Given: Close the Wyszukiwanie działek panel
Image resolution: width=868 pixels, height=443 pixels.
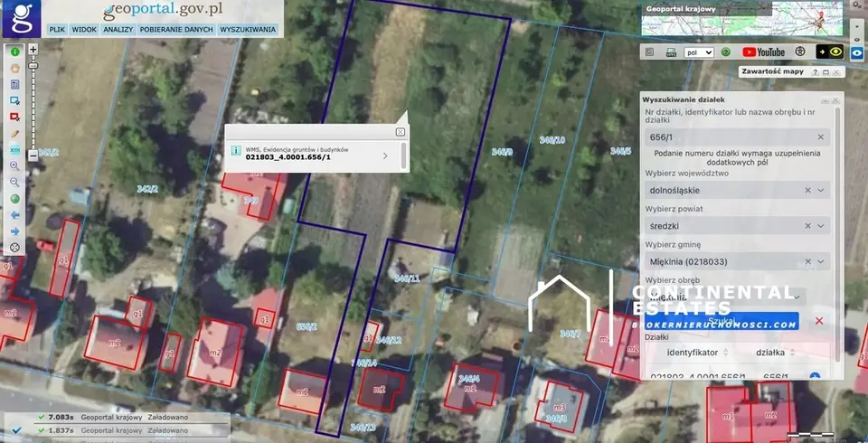Looking at the screenshot, I should tap(835, 100).
